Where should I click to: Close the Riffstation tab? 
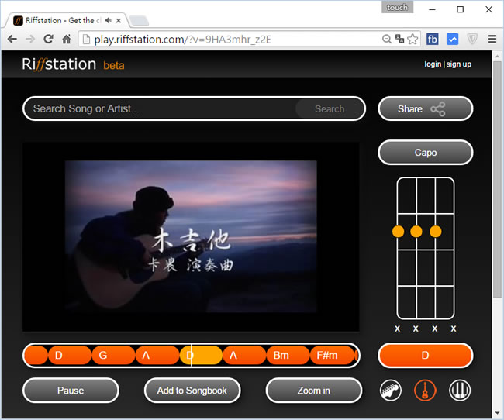(x=119, y=20)
